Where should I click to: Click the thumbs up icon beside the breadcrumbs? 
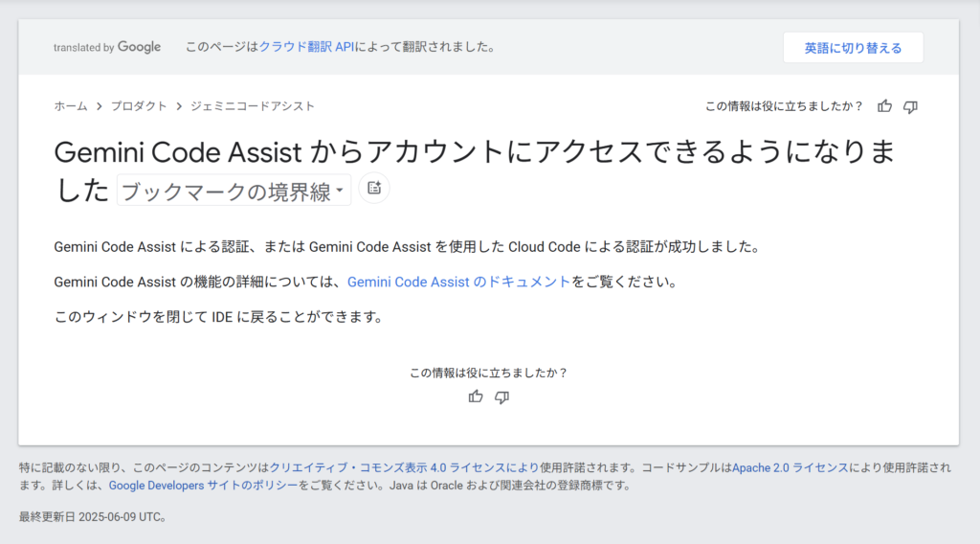[885, 106]
